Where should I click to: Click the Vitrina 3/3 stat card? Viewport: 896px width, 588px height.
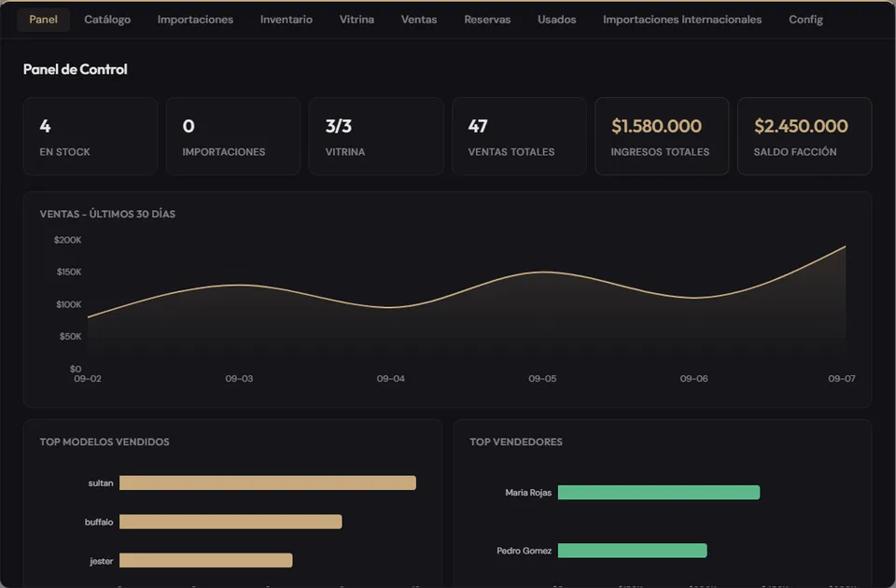(x=376, y=136)
